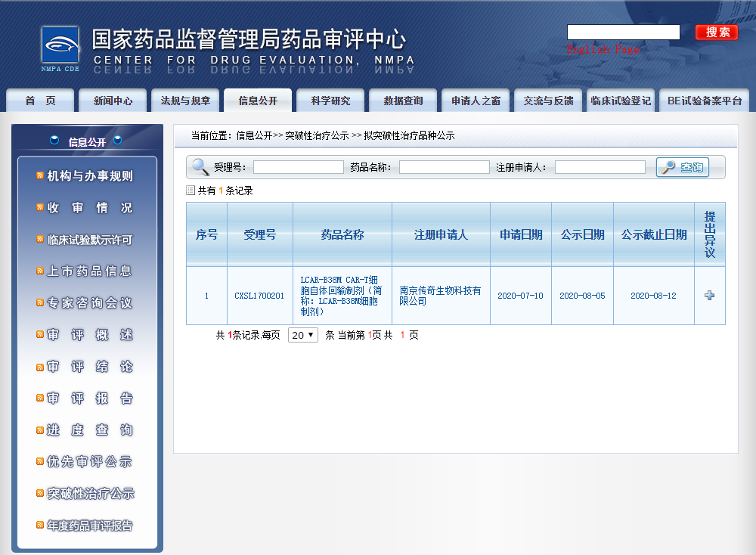
Task: Open 优先审评公示 in the sidebar
Action: [x=89, y=462]
